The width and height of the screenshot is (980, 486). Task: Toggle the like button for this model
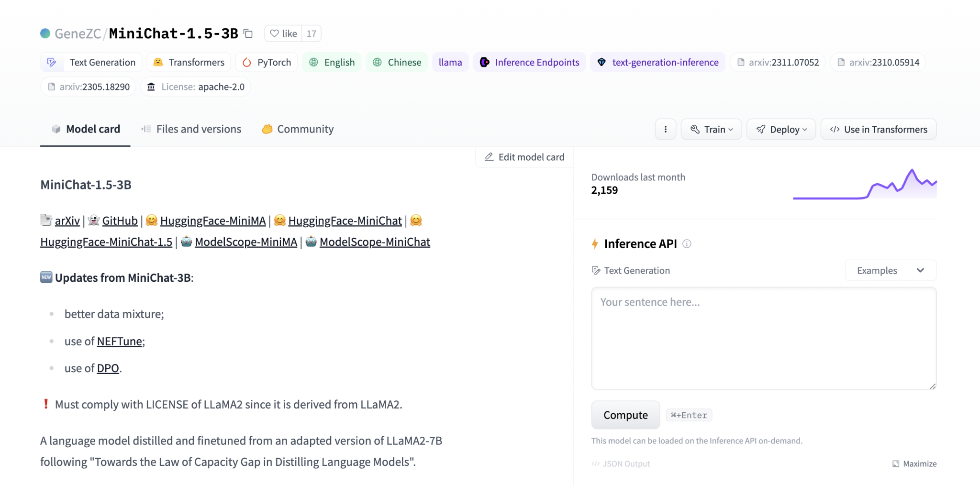point(283,33)
